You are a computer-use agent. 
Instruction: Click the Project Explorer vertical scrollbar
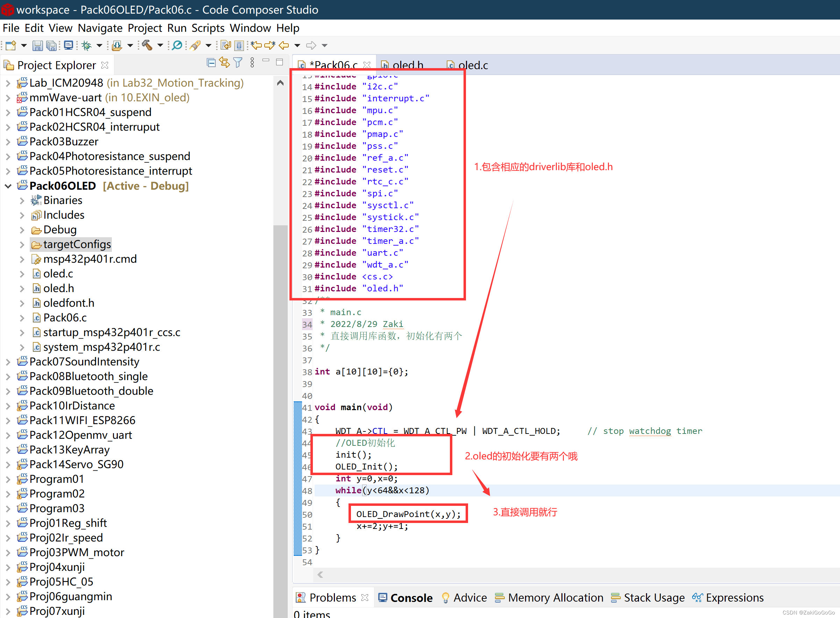(280, 374)
